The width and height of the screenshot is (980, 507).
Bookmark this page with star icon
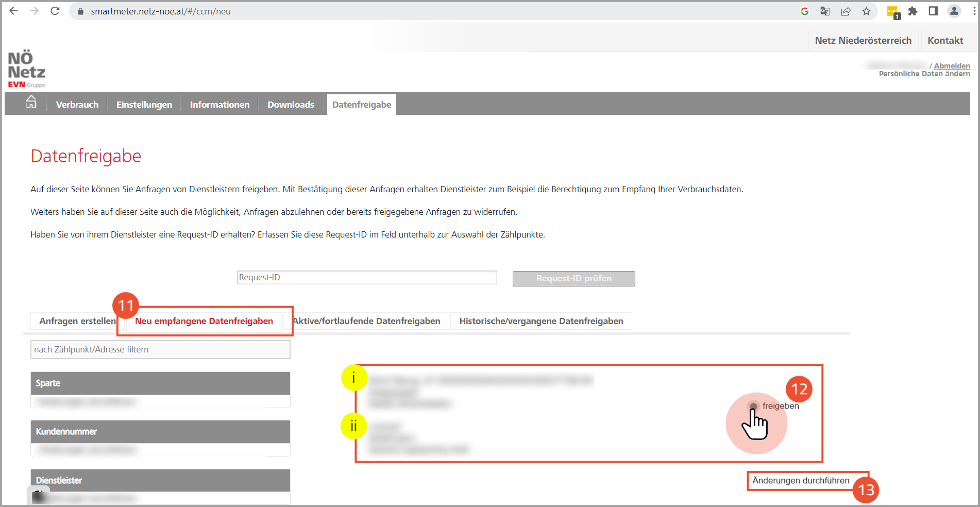[866, 11]
